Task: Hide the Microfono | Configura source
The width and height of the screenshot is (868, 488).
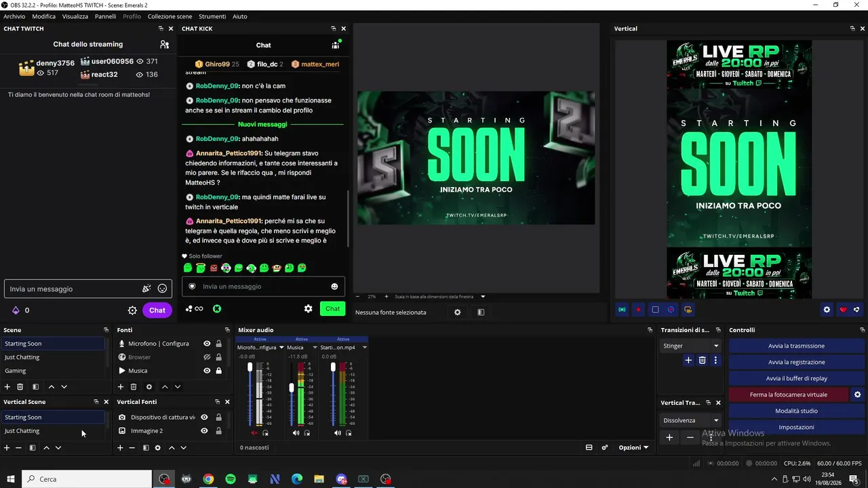Action: point(207,344)
